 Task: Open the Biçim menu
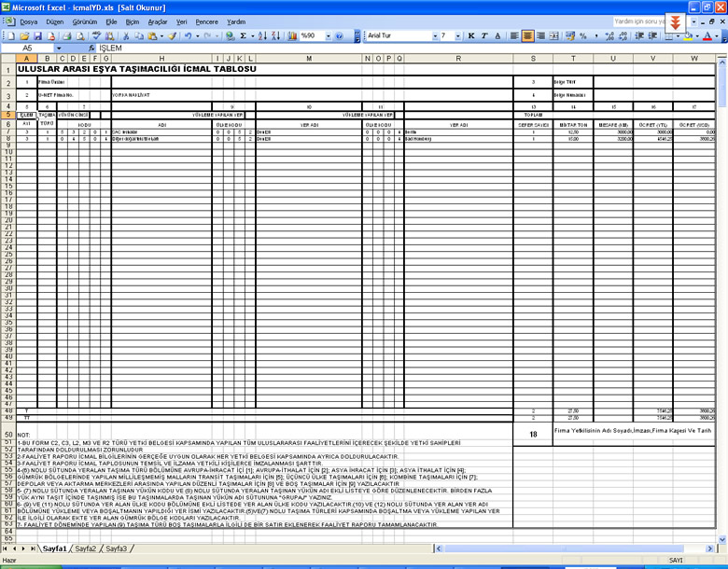[133, 21]
